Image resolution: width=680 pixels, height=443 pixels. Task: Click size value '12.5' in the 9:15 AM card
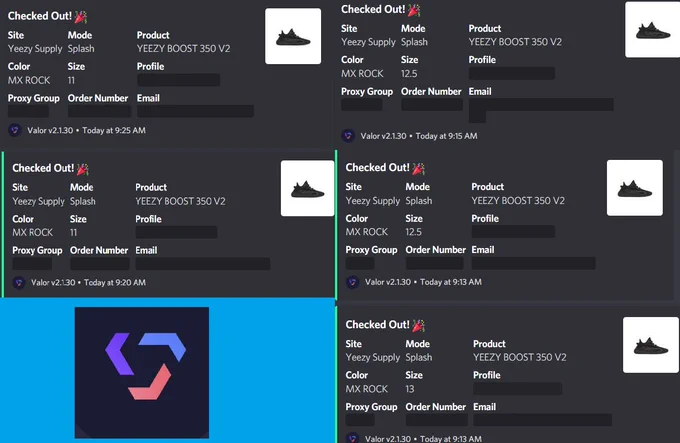coord(409,74)
